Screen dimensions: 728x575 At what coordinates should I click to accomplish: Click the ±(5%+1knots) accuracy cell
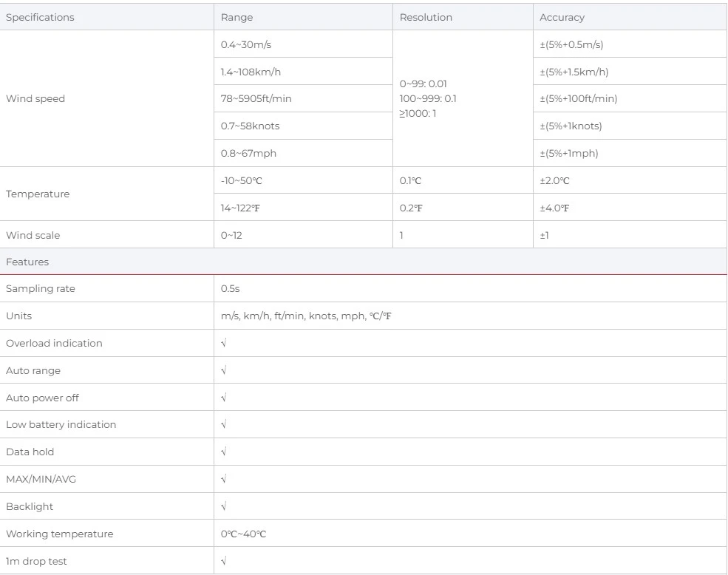[571, 126]
